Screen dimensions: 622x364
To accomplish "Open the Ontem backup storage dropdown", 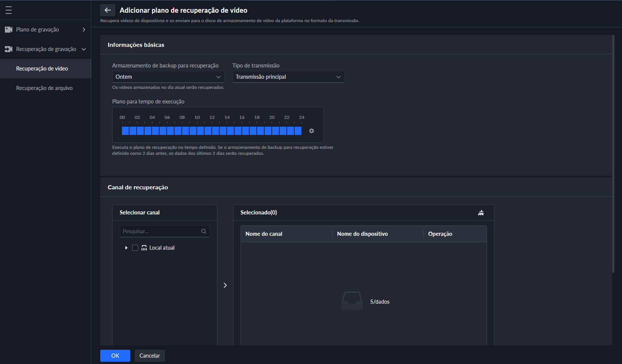I will (168, 77).
